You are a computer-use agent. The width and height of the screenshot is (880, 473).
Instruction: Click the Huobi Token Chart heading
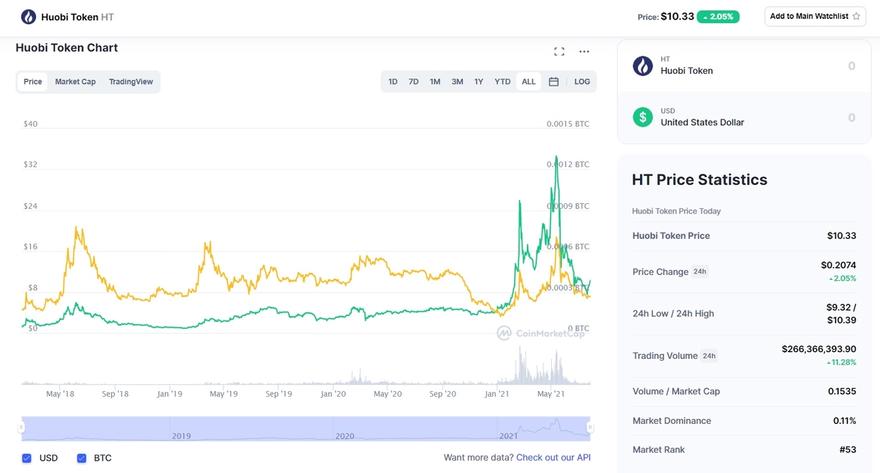coord(67,48)
